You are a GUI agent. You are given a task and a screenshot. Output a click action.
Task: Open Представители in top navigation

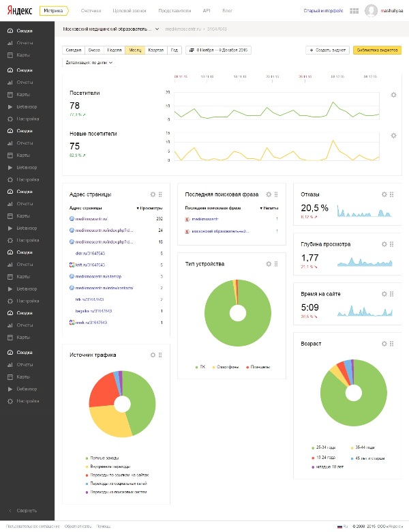coord(175,11)
